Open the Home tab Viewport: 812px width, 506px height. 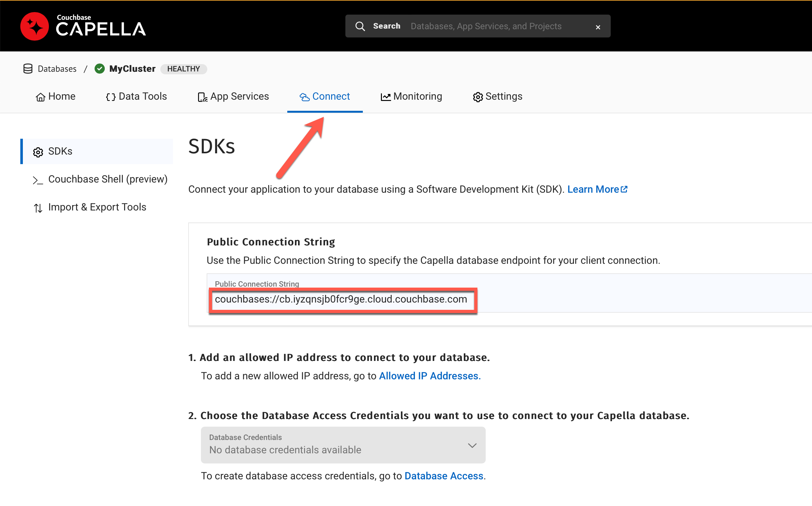tap(56, 97)
